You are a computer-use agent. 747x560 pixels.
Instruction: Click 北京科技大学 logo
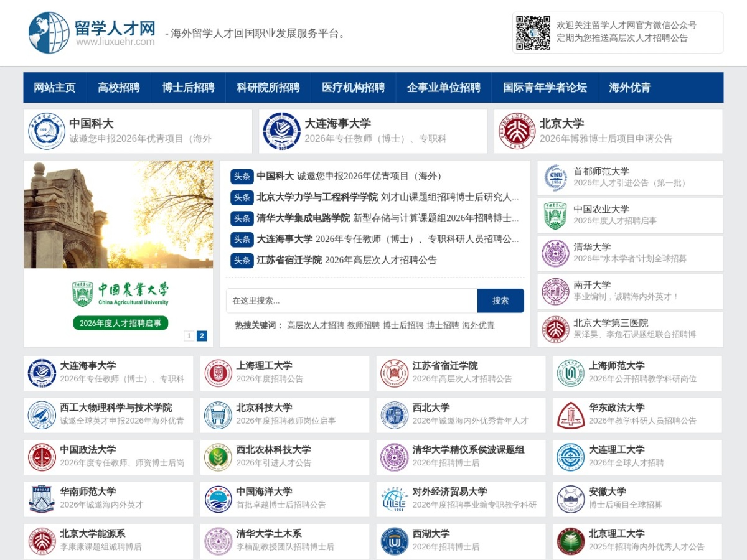coord(218,415)
